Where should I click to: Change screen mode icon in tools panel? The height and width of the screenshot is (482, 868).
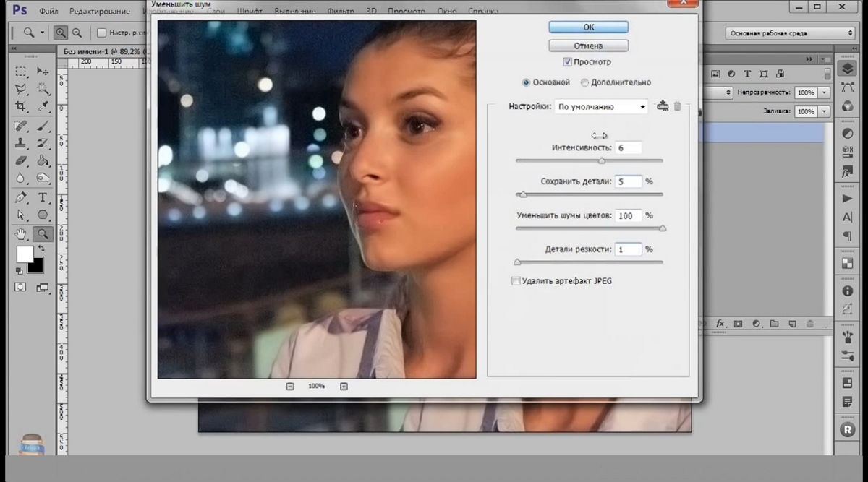(43, 288)
